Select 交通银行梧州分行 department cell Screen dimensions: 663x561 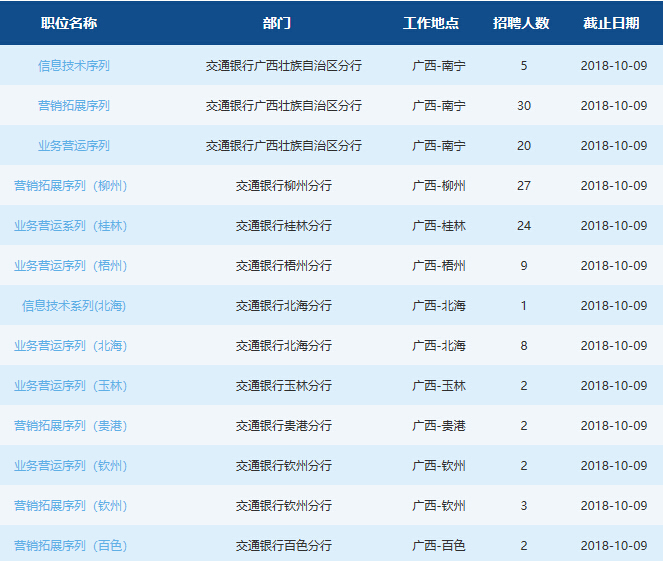(x=284, y=265)
